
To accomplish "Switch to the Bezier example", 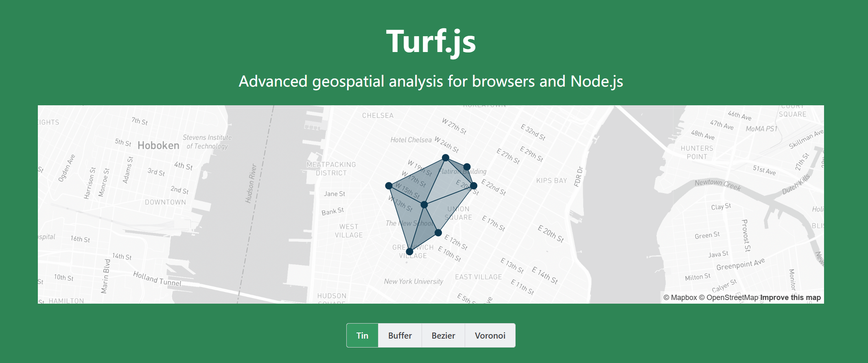I will coord(443,335).
